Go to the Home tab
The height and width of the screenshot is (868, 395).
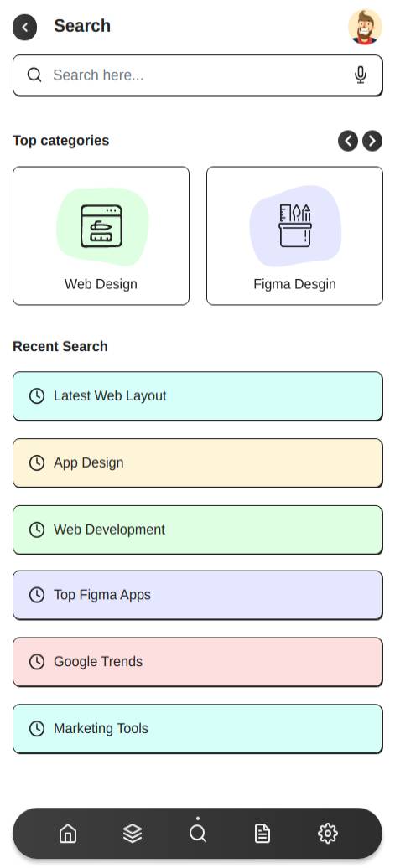coord(68,833)
